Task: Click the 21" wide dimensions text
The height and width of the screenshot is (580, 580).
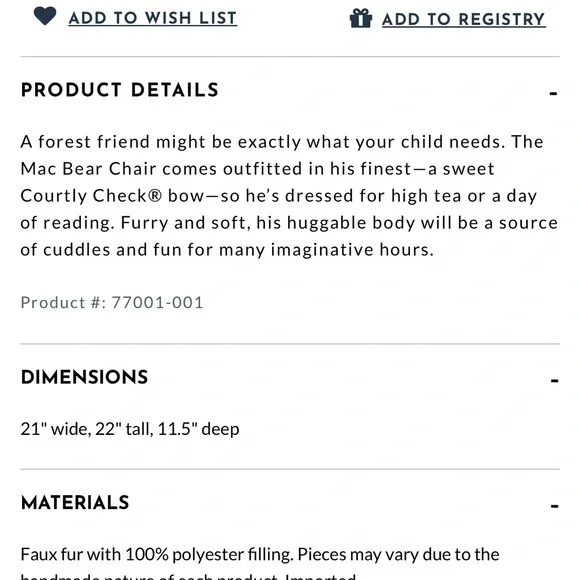Action: (130, 429)
